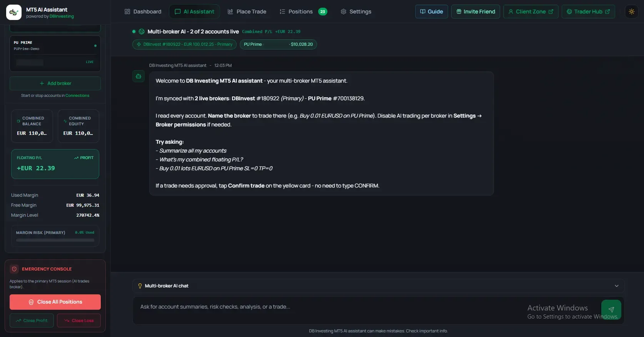The height and width of the screenshot is (337, 644).
Task: Click the Margin Risk progress bar
Action: 55,240
